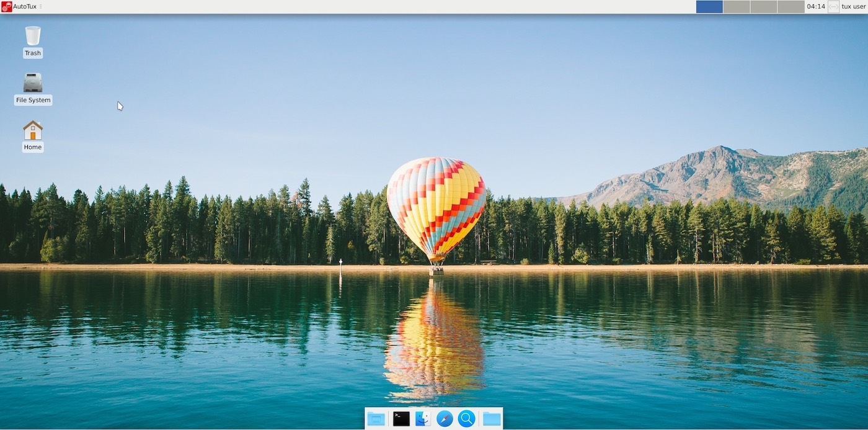868x430 pixels.
Task: Click the File System label text
Action: coord(33,100)
